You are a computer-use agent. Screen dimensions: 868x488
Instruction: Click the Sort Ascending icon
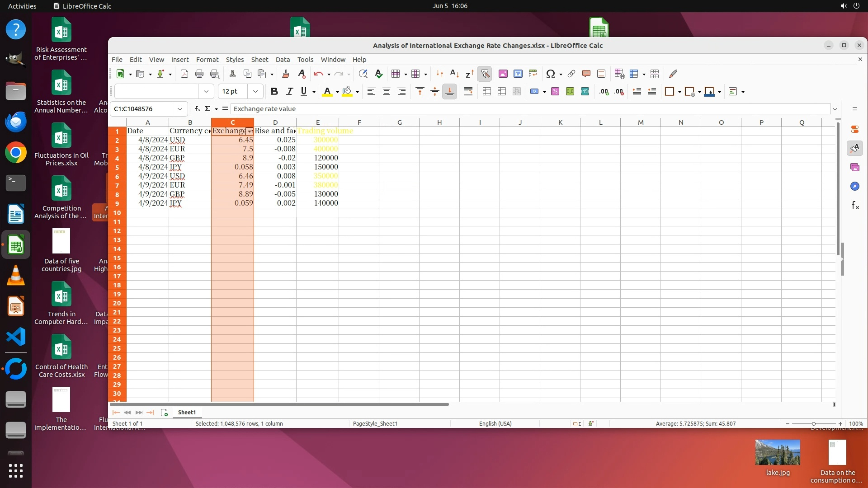[455, 74]
